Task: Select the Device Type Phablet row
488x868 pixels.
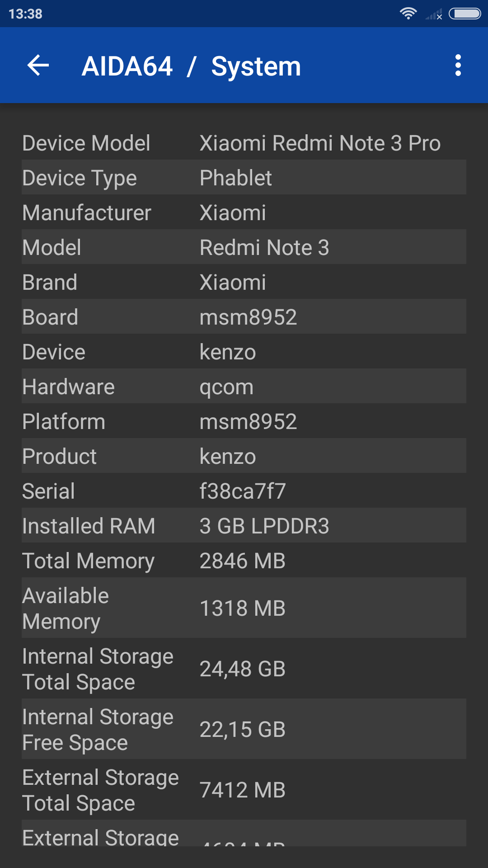Action: [244, 178]
